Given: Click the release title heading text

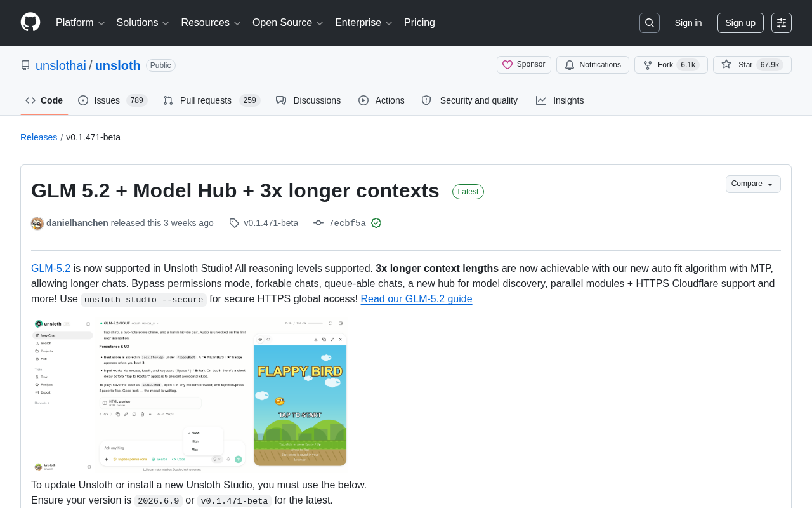Looking at the screenshot, I should click(x=235, y=190).
